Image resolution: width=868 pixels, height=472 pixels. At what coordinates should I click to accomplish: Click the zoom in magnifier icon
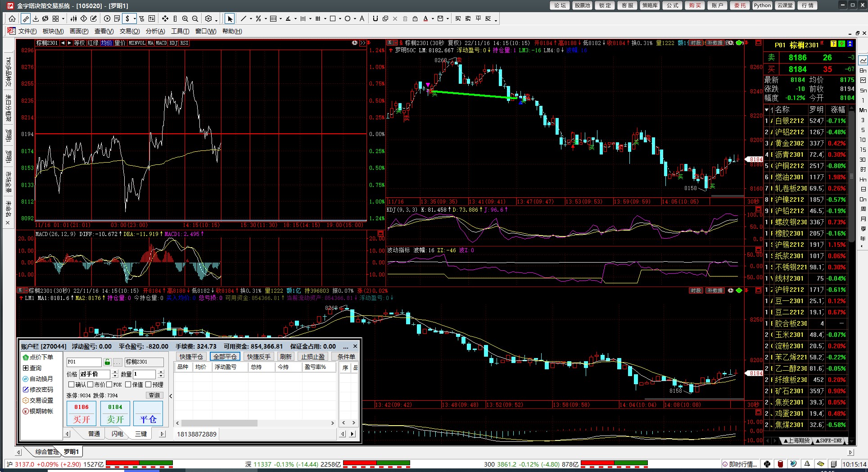click(x=185, y=18)
